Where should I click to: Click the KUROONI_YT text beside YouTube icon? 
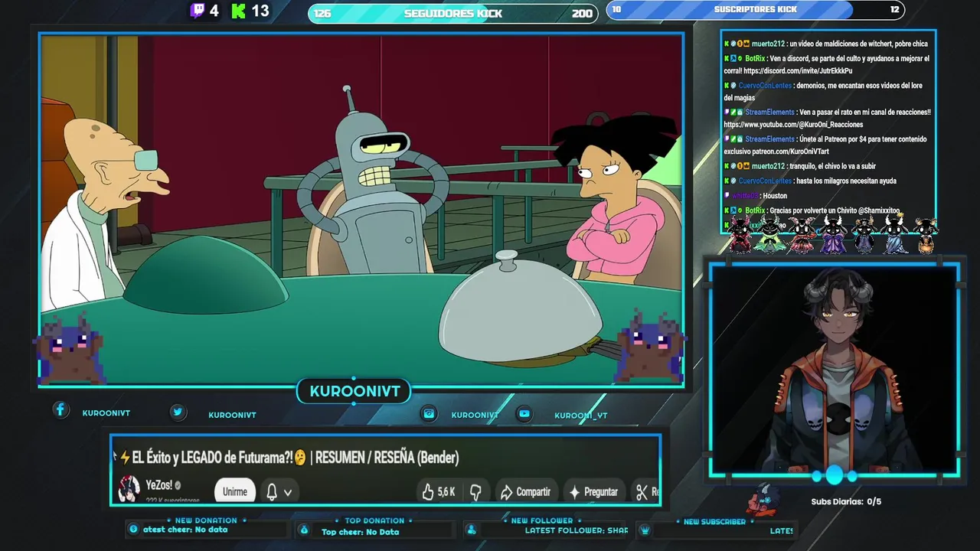coord(581,416)
